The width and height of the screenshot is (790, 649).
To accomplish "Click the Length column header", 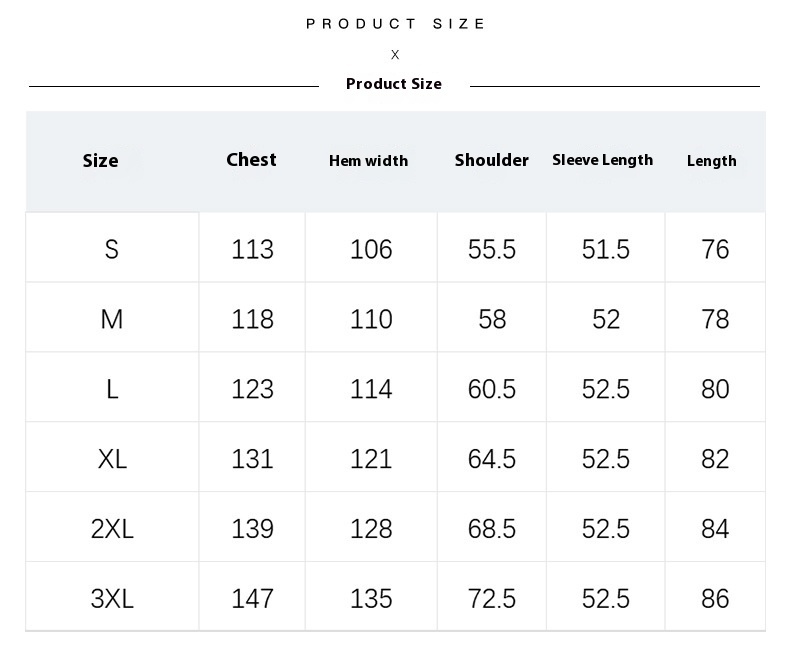I will click(711, 161).
